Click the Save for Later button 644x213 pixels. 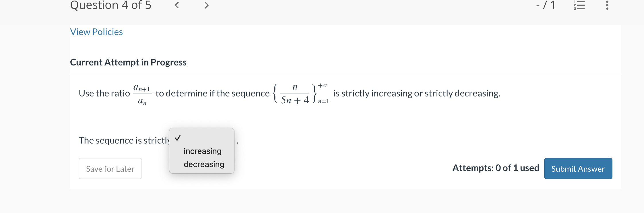(110, 169)
